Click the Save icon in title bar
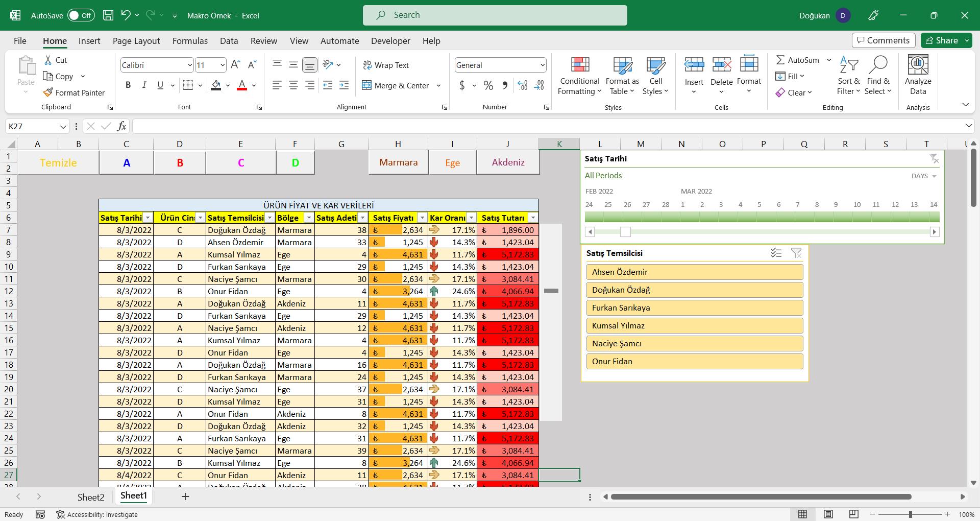 108,15
